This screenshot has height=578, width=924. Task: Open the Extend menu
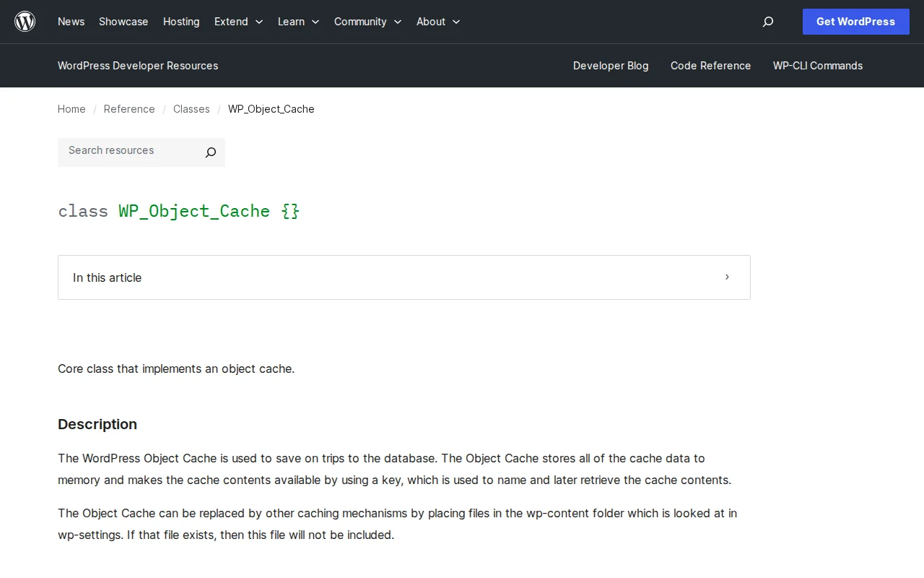[x=230, y=22]
